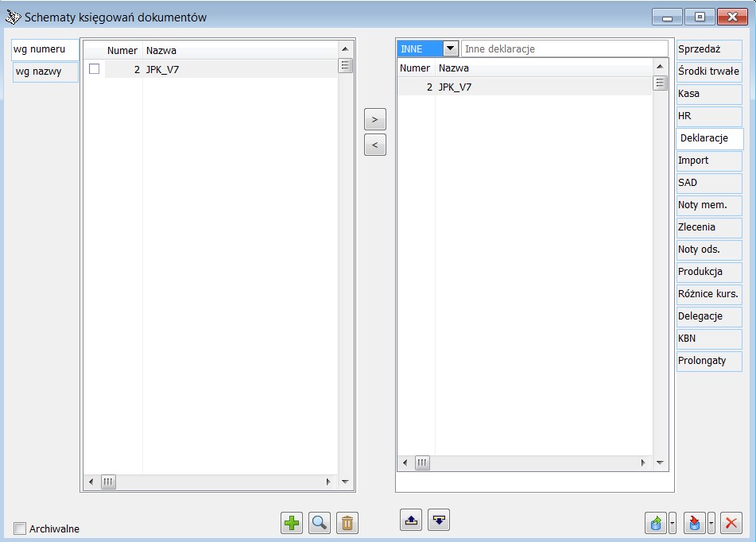Maximize the Schematy księgowań window
Screen dimensions: 756x542
(x=700, y=17)
